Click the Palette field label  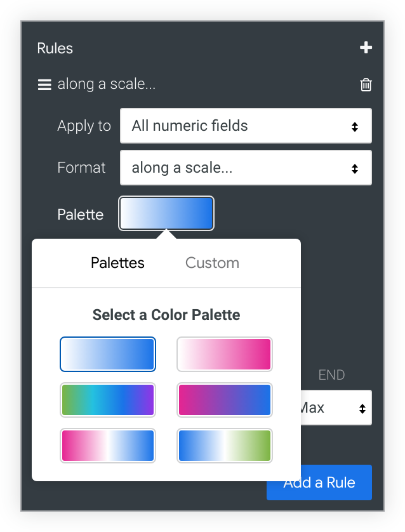[x=80, y=215]
